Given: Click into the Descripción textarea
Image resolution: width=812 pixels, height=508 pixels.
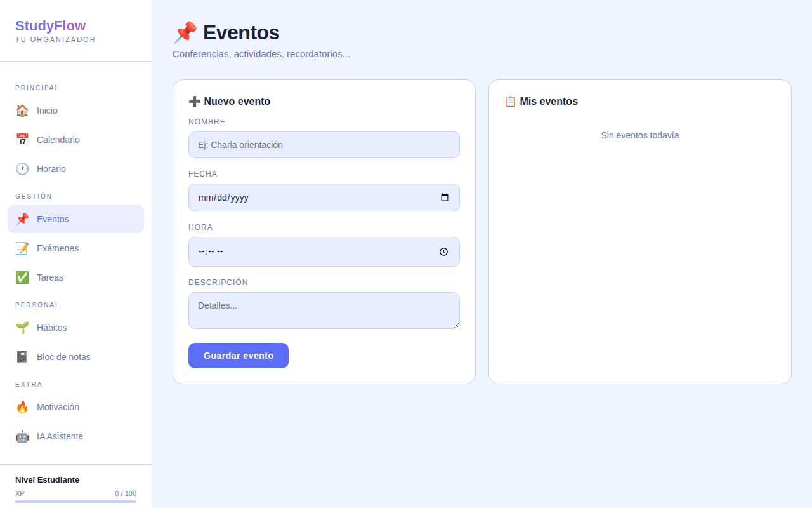Looking at the screenshot, I should (x=324, y=311).
